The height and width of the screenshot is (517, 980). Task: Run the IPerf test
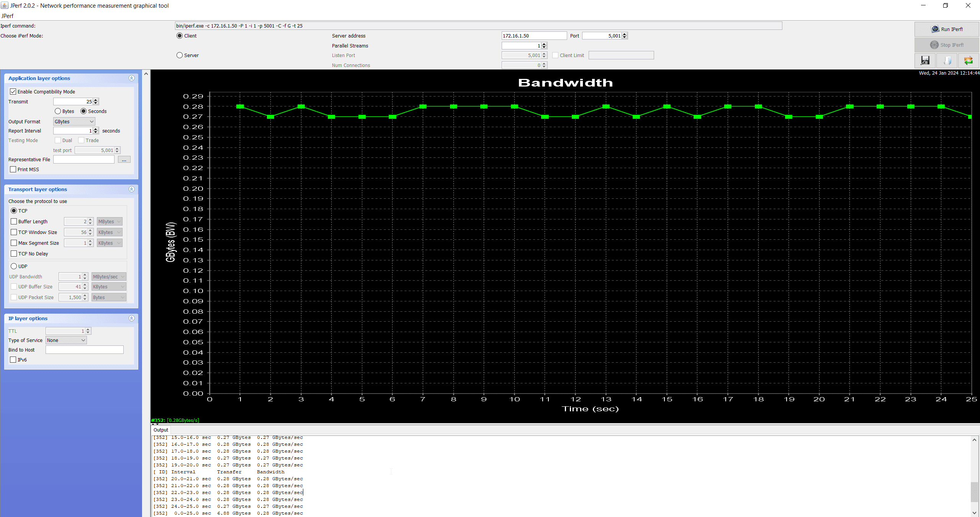947,29
